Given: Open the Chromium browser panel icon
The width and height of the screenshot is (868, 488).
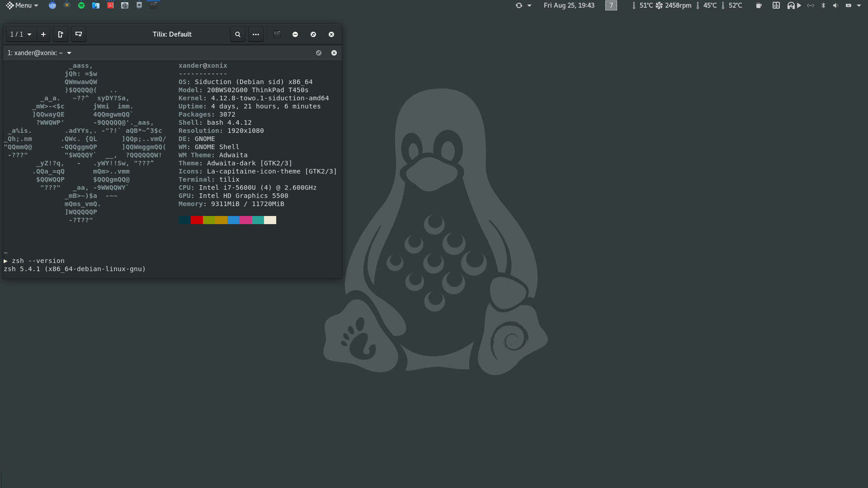Looking at the screenshot, I should 52,5.
